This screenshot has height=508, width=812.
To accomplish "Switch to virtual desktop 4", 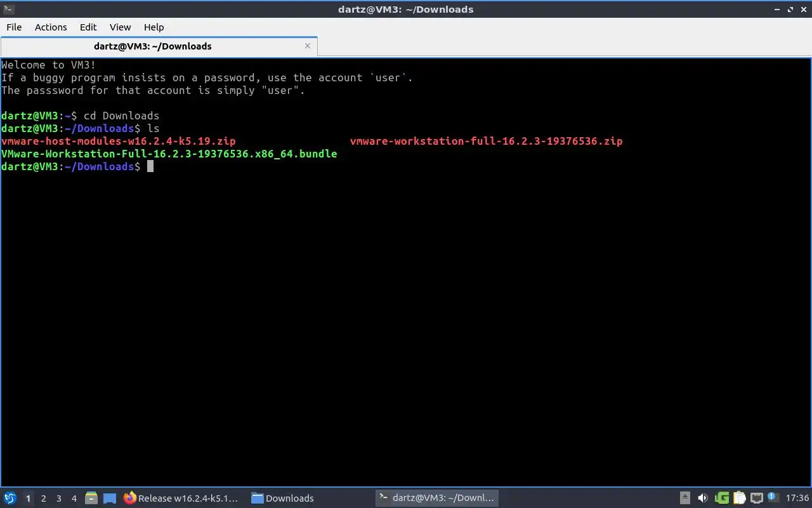I will click(74, 498).
